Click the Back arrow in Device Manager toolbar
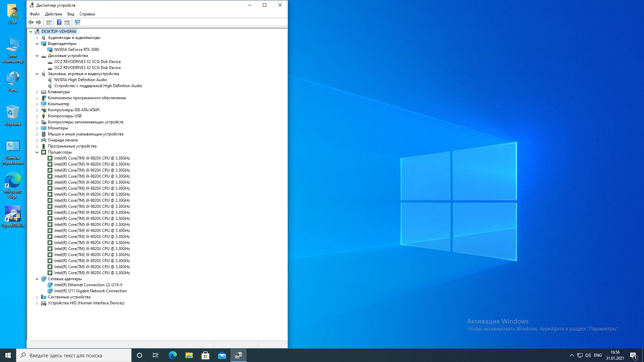Screen dimensions: 644x362 point(31,22)
